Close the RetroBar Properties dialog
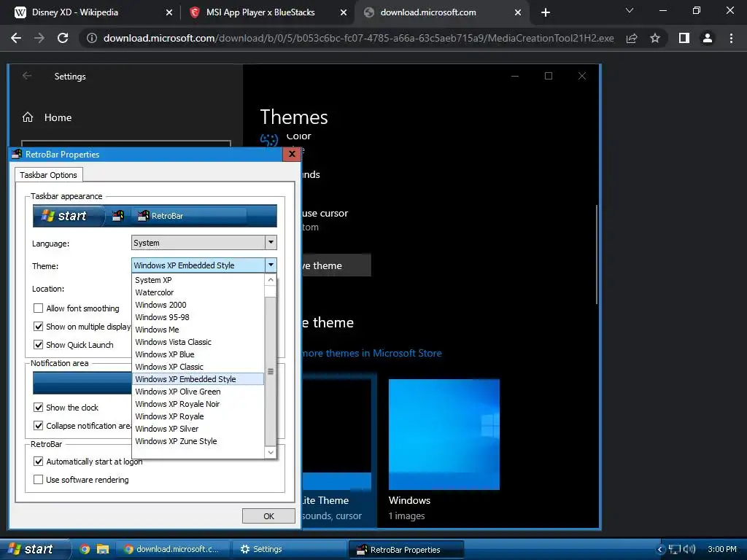 click(292, 154)
